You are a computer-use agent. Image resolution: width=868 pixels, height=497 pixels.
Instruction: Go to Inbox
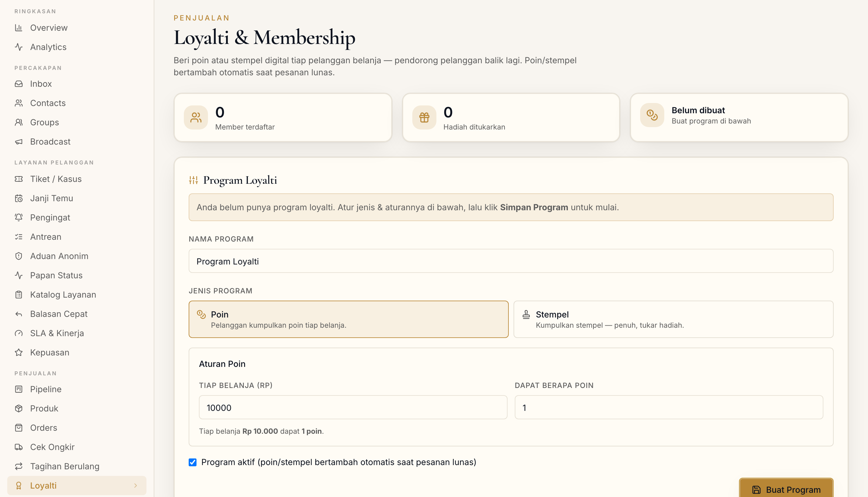coord(77,84)
